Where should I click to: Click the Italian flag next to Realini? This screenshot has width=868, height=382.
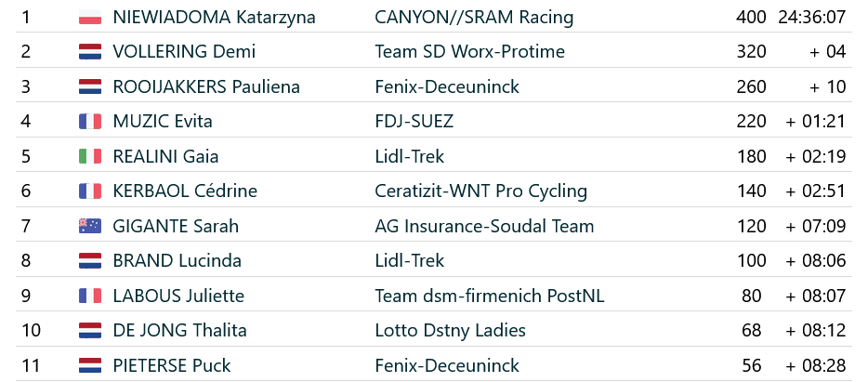tap(90, 156)
